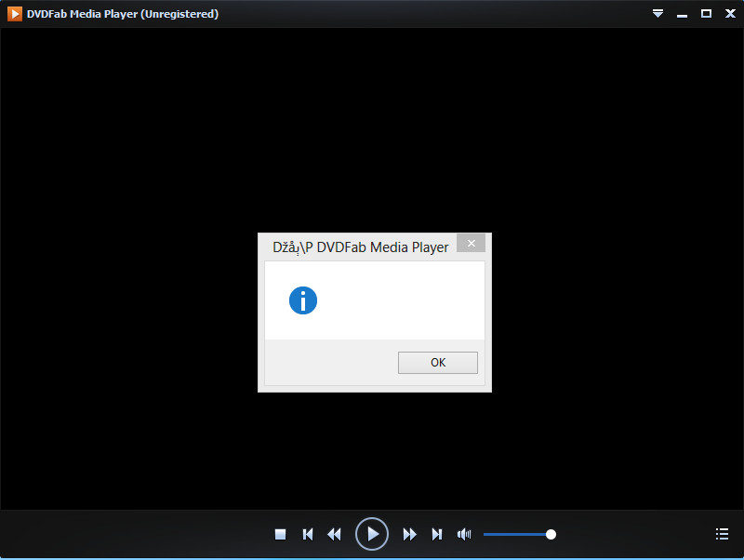Screen dimensions: 744x560
Task: Click the dialog's DVDFab Media Player title bar
Action: (361, 247)
